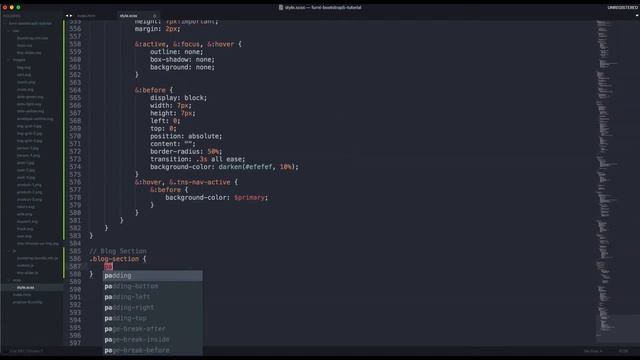Open tiny-slider.js in the sidebar
Screen dimensions: 640x360
(x=27, y=273)
